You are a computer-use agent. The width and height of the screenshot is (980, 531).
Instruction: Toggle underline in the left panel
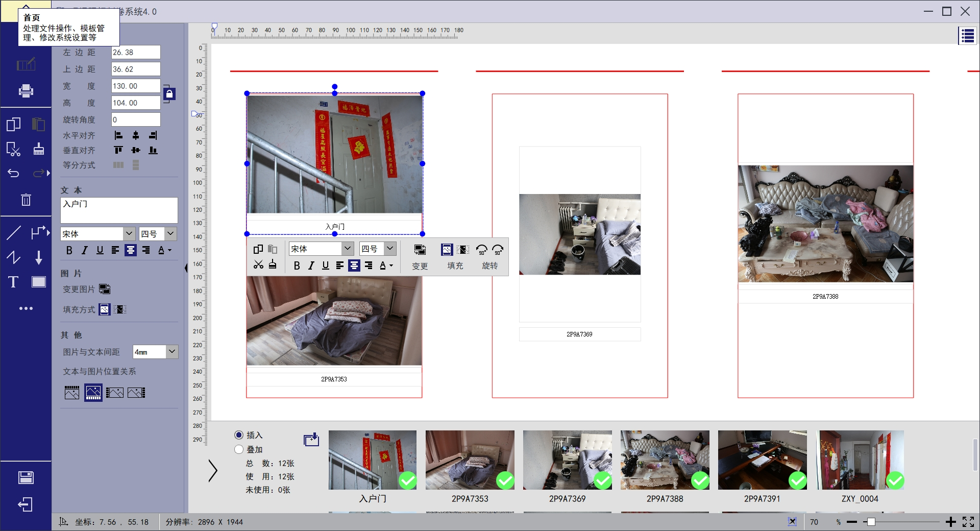pos(100,250)
